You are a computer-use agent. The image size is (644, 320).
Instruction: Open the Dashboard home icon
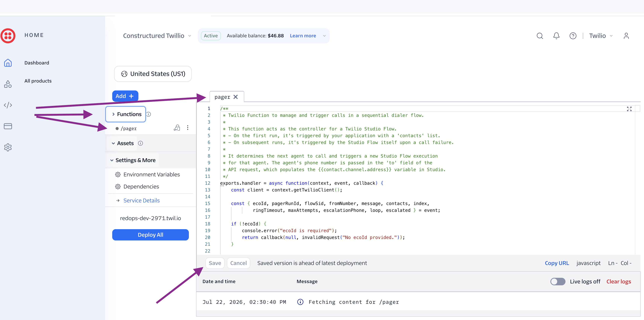(x=8, y=63)
